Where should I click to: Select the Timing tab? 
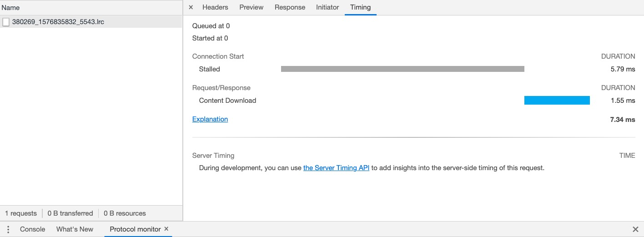click(x=360, y=7)
